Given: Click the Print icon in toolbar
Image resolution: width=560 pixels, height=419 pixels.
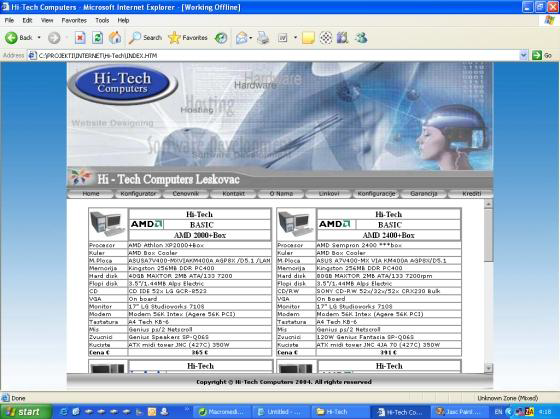Looking at the screenshot, I should [x=263, y=38].
